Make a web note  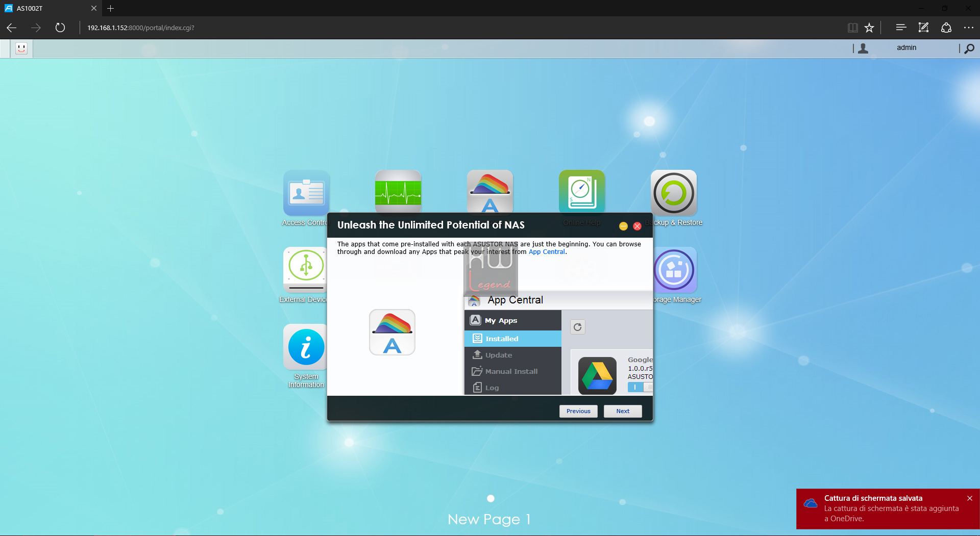pos(923,28)
